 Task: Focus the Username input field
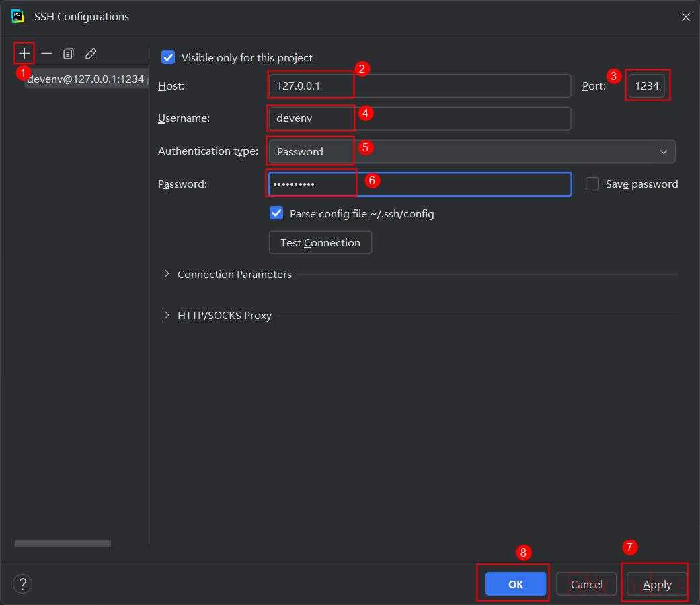click(420, 118)
